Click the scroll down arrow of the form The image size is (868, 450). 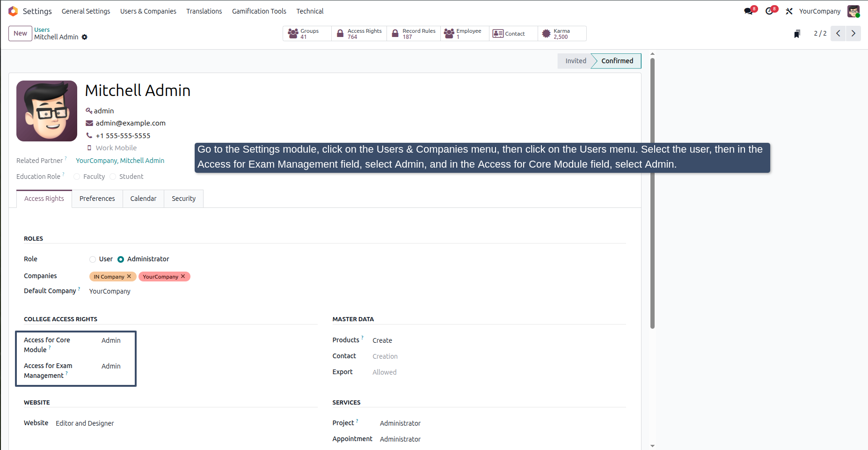652,446
